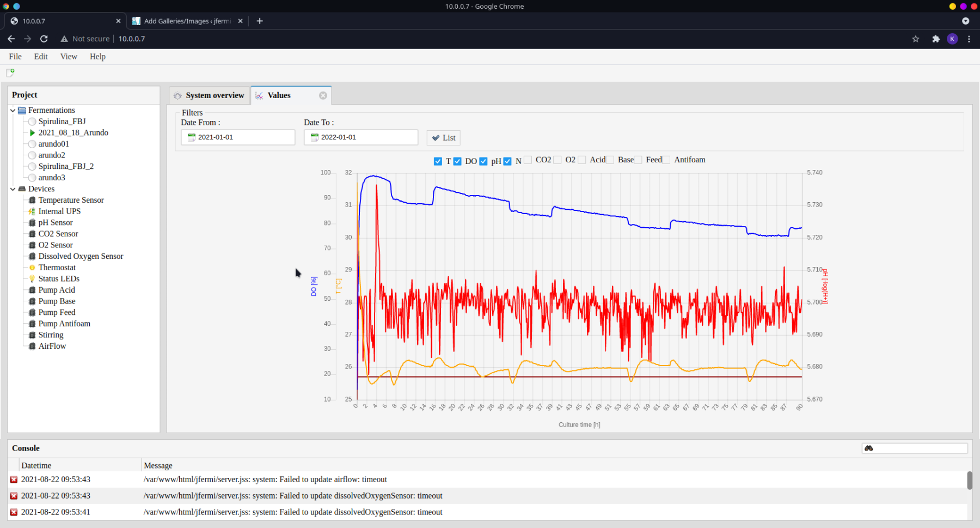Click the Status LEDs bulb icon
Image resolution: width=980 pixels, height=528 pixels.
pos(32,279)
